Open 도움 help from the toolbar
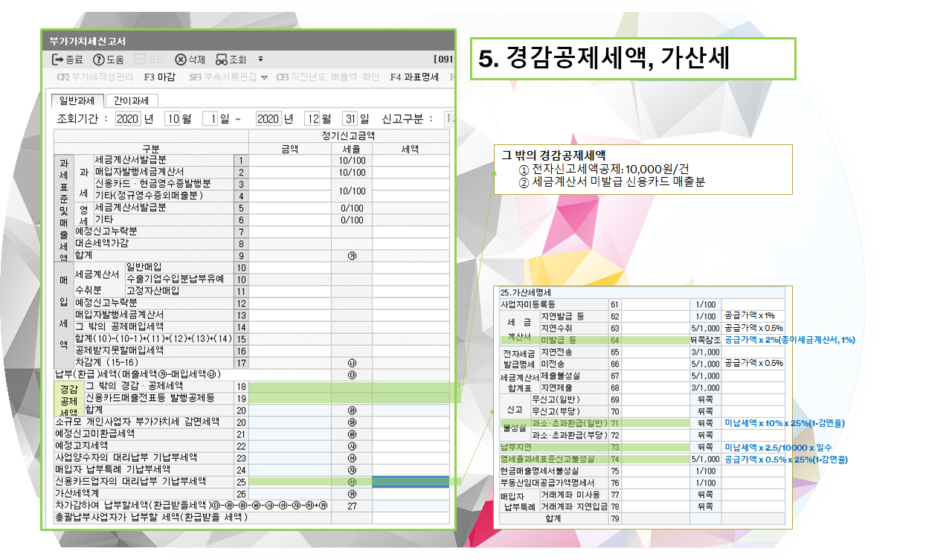The image size is (952, 560). point(108,59)
